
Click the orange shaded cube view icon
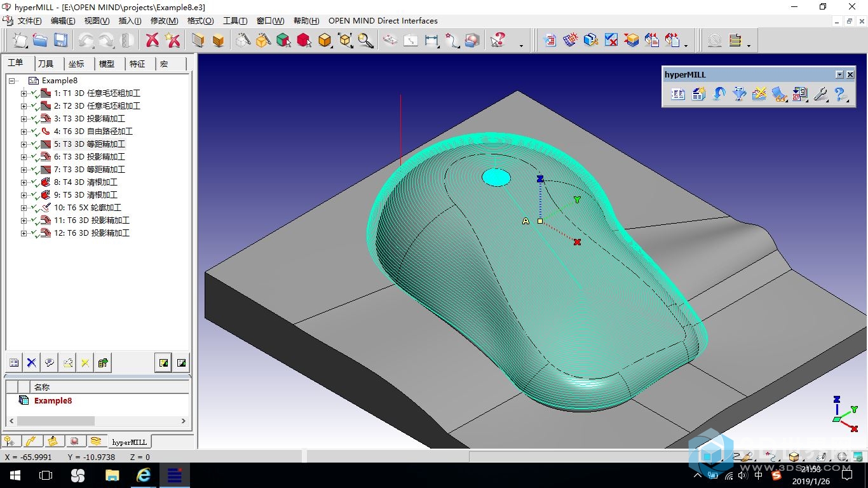(325, 41)
